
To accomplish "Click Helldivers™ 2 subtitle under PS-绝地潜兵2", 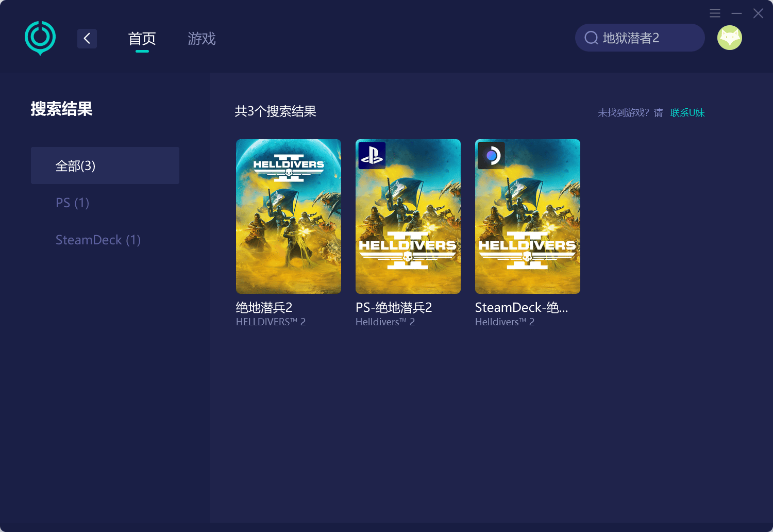I will tap(385, 322).
